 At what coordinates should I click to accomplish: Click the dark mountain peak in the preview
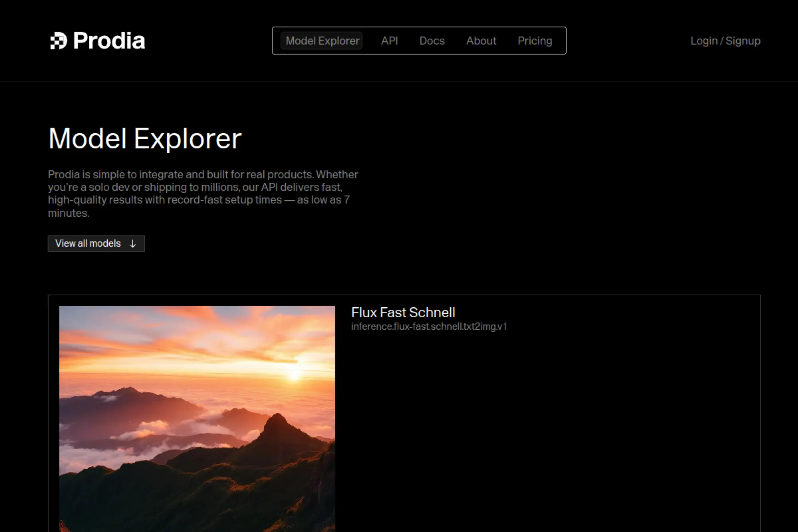point(277,422)
